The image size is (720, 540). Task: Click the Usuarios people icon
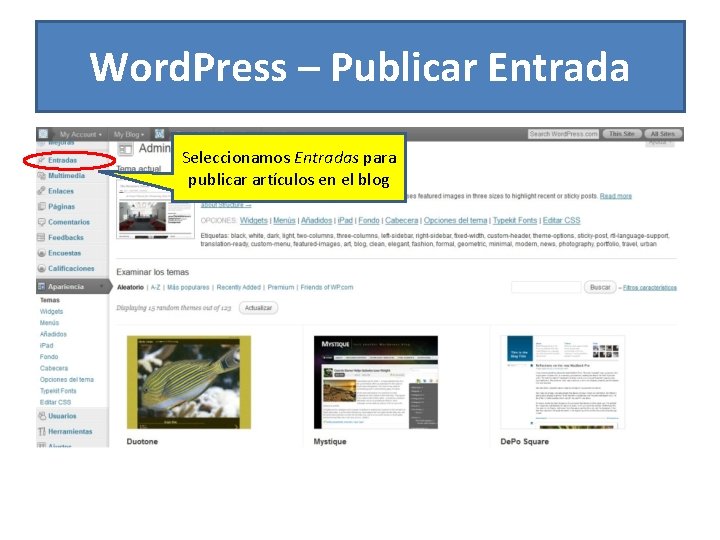coord(42,416)
